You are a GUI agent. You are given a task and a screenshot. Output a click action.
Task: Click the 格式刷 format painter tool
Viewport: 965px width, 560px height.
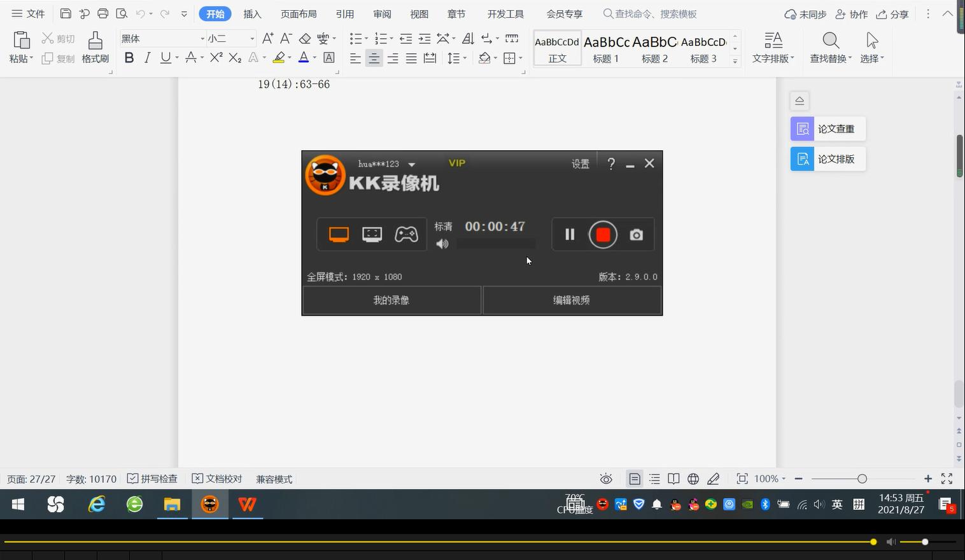94,46
